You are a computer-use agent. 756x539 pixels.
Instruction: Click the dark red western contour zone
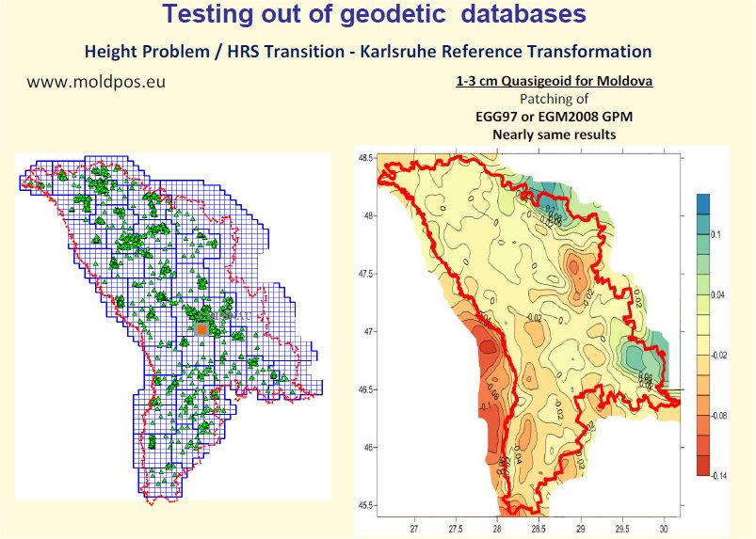coord(488,353)
